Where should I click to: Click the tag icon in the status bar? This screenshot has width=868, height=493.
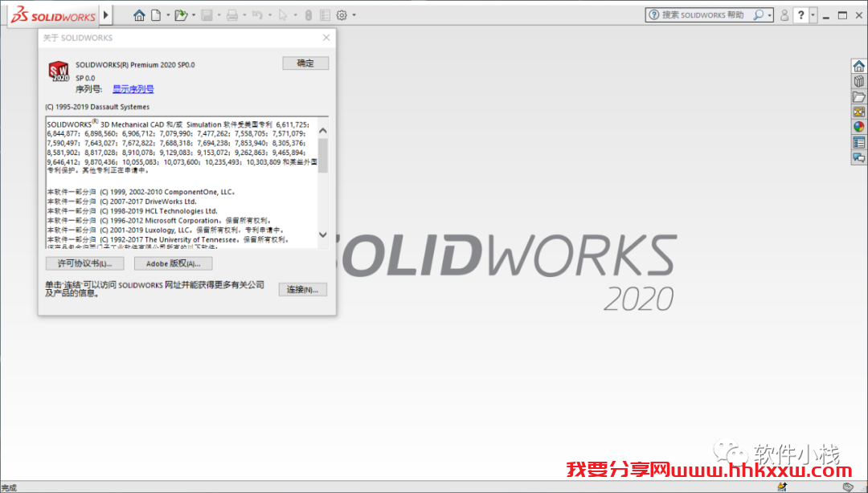point(848,487)
